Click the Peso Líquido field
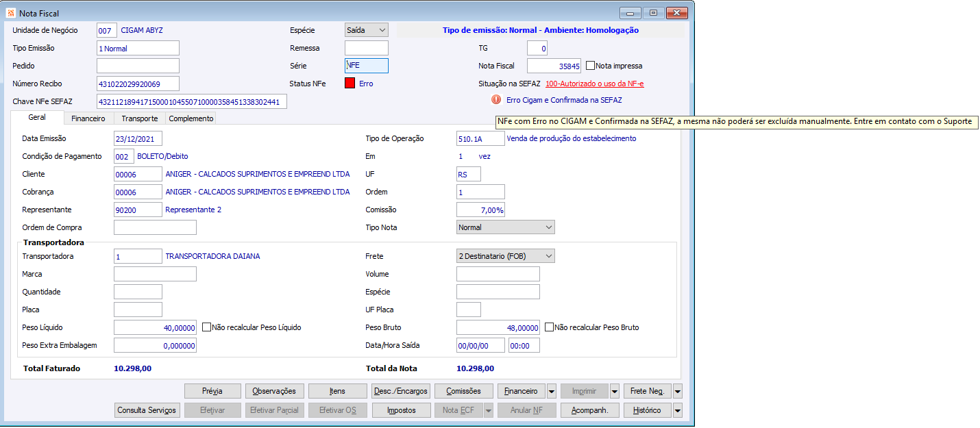Image resolution: width=980 pixels, height=428 pixels. point(155,327)
